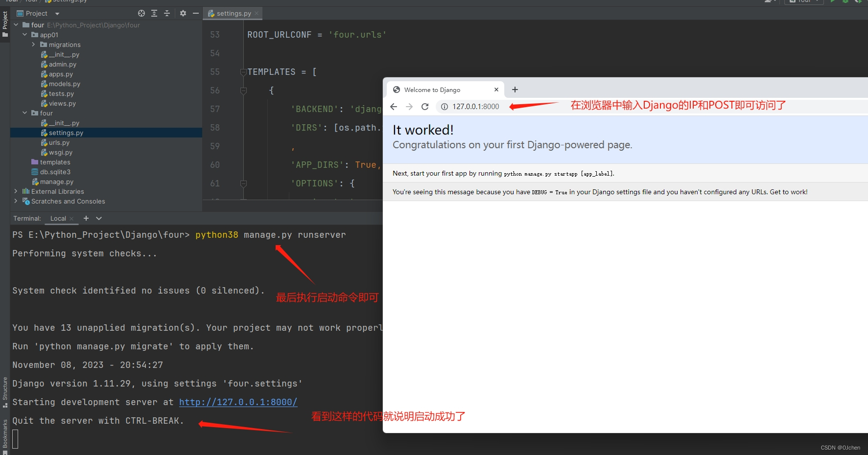Viewport: 868px width, 455px height.
Task: Toggle fold marker at line 56 brace
Action: [x=243, y=91]
